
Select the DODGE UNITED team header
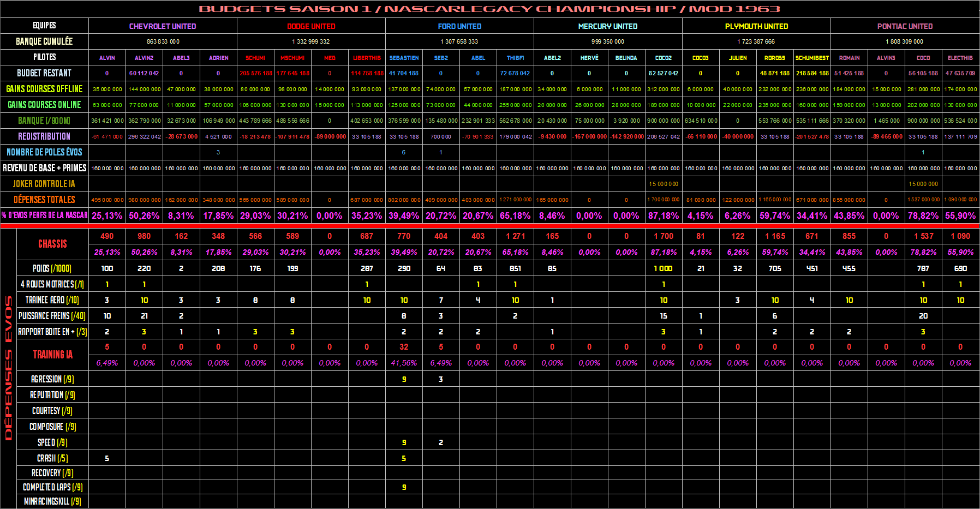tap(311, 26)
